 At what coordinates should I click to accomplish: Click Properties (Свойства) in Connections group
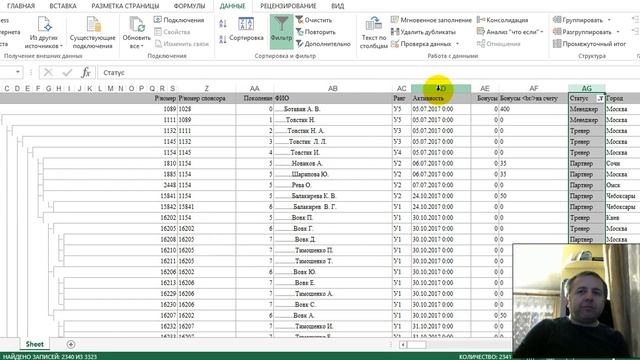coord(172,32)
